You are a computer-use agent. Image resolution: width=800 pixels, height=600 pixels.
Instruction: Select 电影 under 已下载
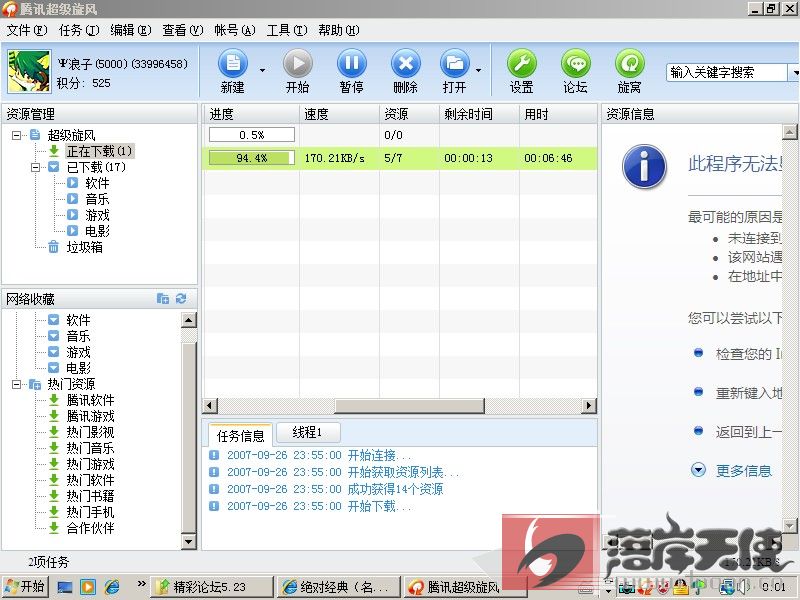(97, 231)
